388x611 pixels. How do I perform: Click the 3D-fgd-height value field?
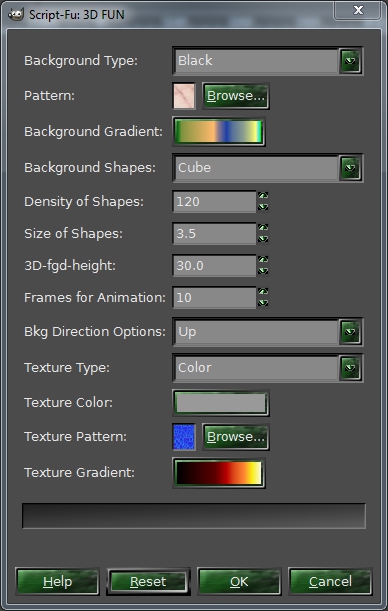214,265
